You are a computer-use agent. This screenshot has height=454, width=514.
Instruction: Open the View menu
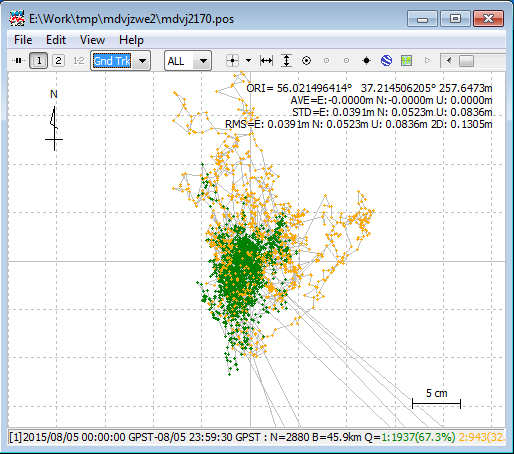click(92, 40)
